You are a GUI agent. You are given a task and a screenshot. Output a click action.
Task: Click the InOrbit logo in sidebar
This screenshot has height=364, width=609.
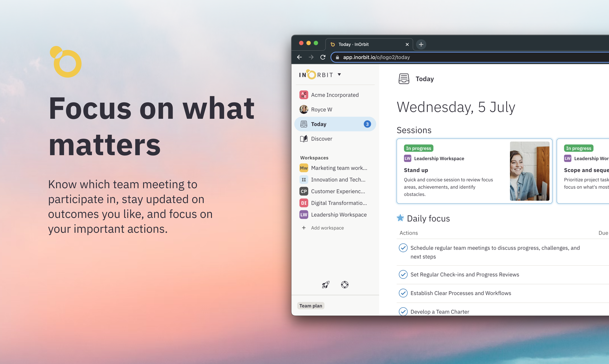(316, 74)
